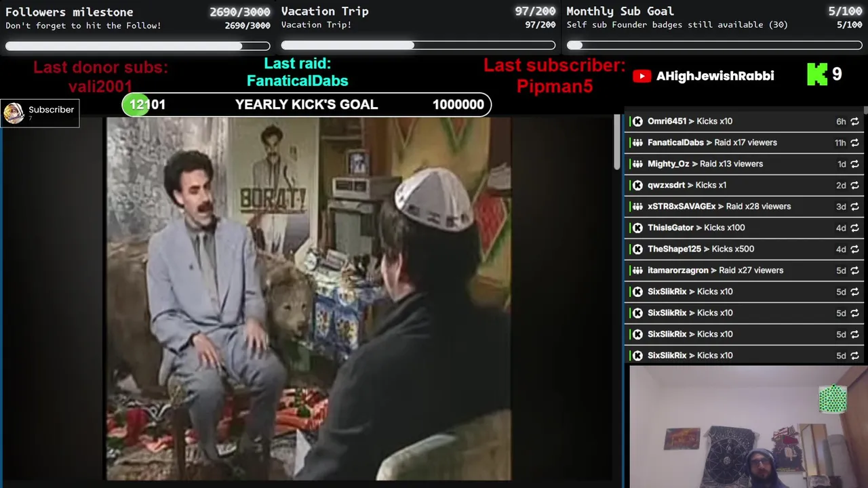Click the activity feed scrollbar
The image size is (868, 488).
coord(865,110)
